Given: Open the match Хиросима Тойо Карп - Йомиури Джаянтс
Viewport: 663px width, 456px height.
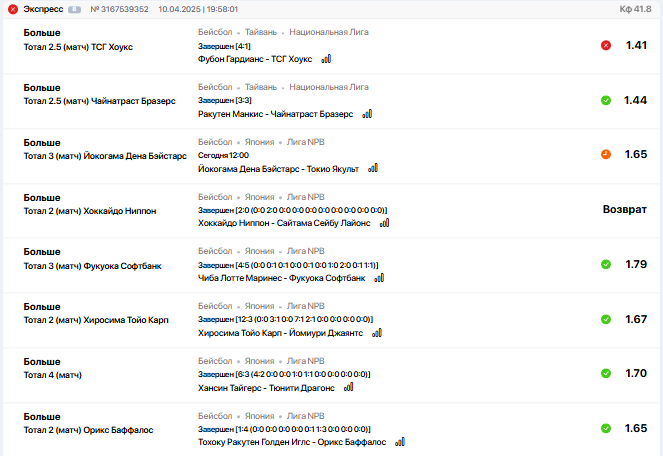Looking at the screenshot, I should coord(280,333).
